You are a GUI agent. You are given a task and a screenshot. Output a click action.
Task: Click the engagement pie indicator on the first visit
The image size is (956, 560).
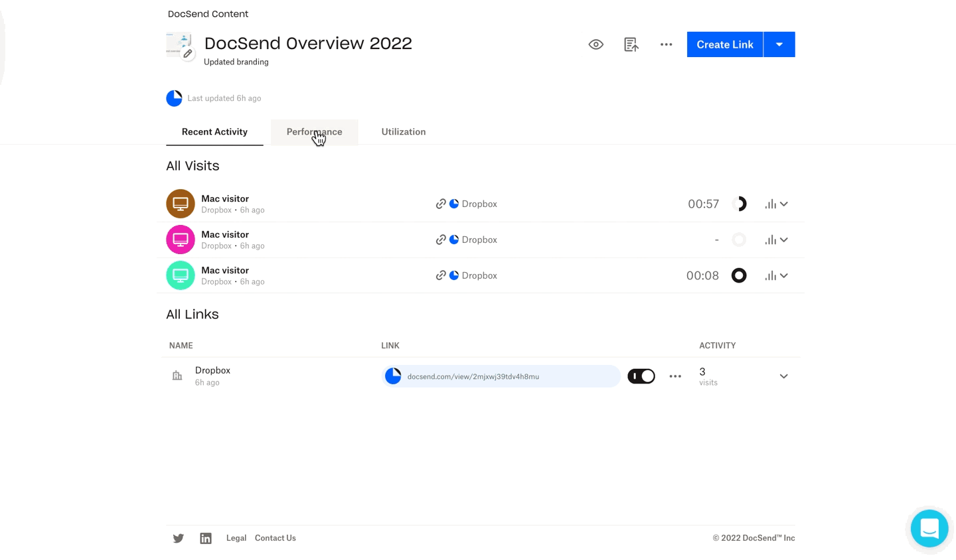(739, 204)
